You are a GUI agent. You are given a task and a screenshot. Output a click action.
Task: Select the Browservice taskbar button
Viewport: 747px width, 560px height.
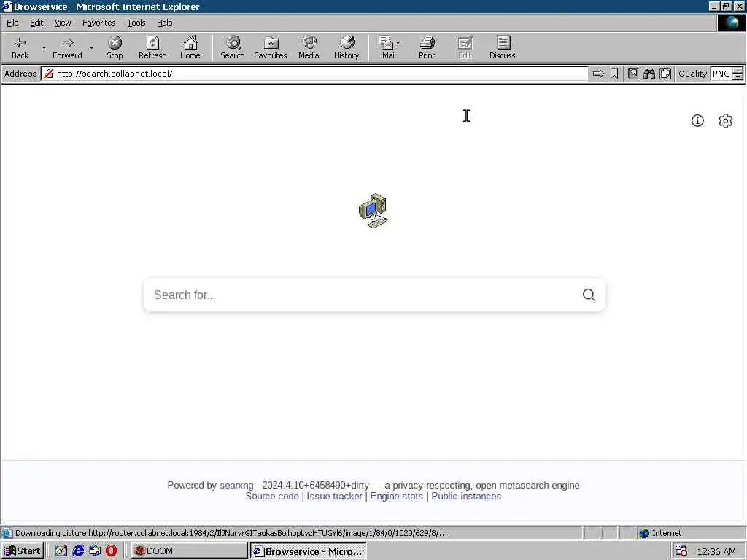point(309,551)
